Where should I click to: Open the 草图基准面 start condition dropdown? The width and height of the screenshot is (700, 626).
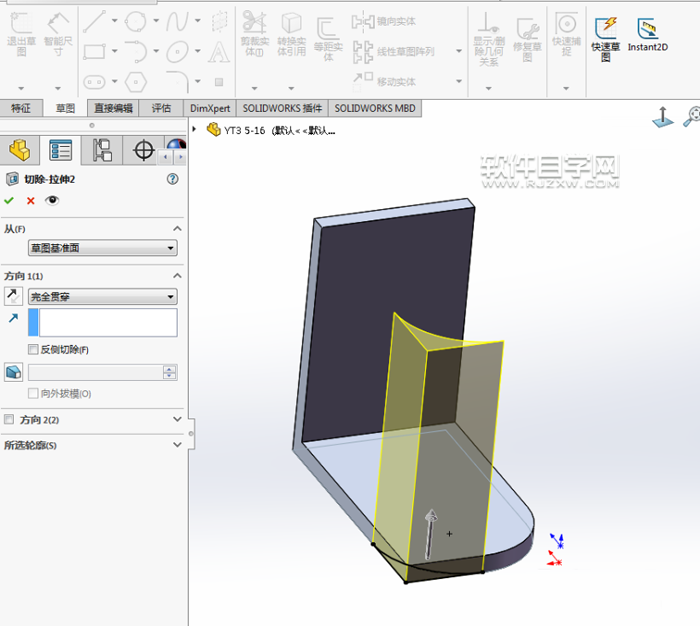click(x=103, y=248)
